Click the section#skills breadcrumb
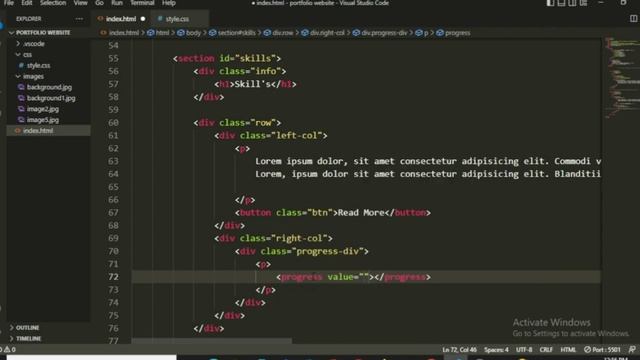Viewport: 640px width, 360px height. [236, 33]
